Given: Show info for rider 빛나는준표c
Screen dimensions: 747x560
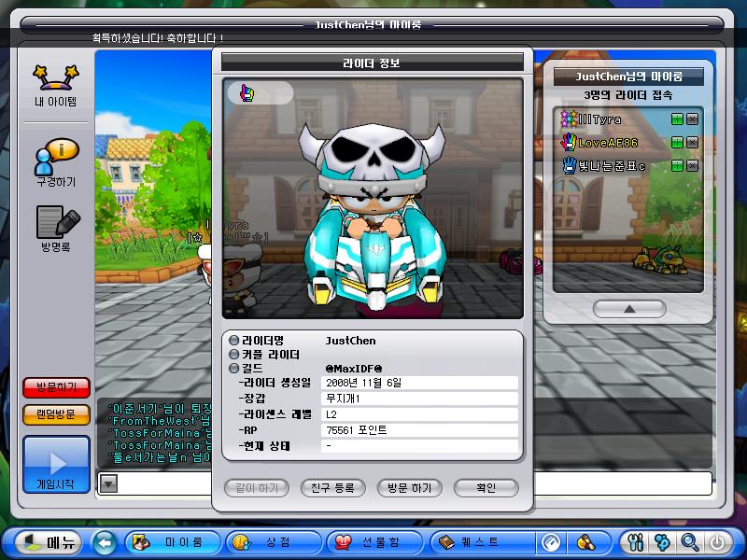Looking at the screenshot, I should click(x=677, y=166).
